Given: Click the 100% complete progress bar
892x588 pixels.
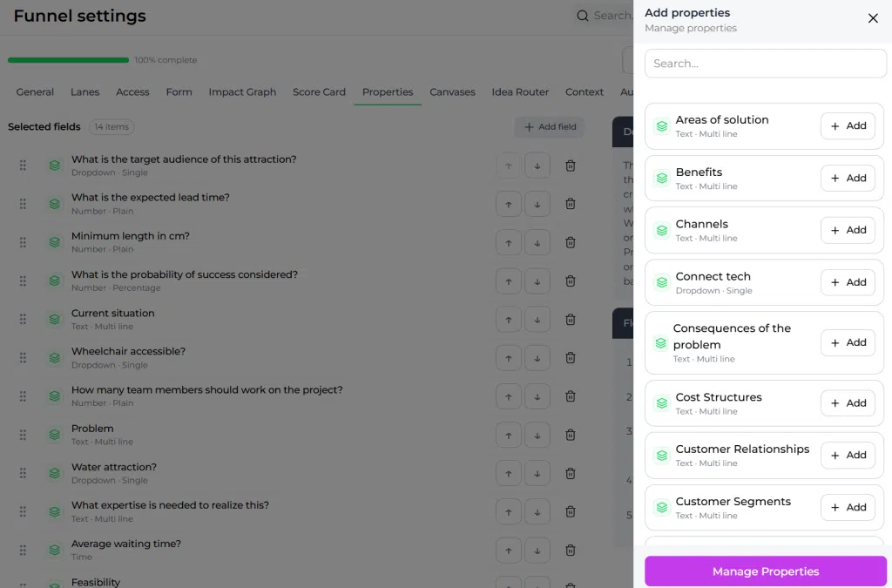Looking at the screenshot, I should pos(68,60).
